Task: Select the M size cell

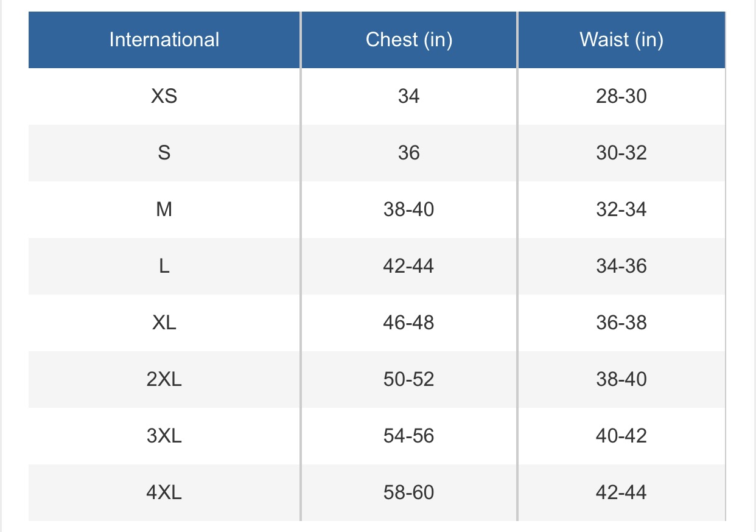Action: pyautogui.click(x=164, y=209)
